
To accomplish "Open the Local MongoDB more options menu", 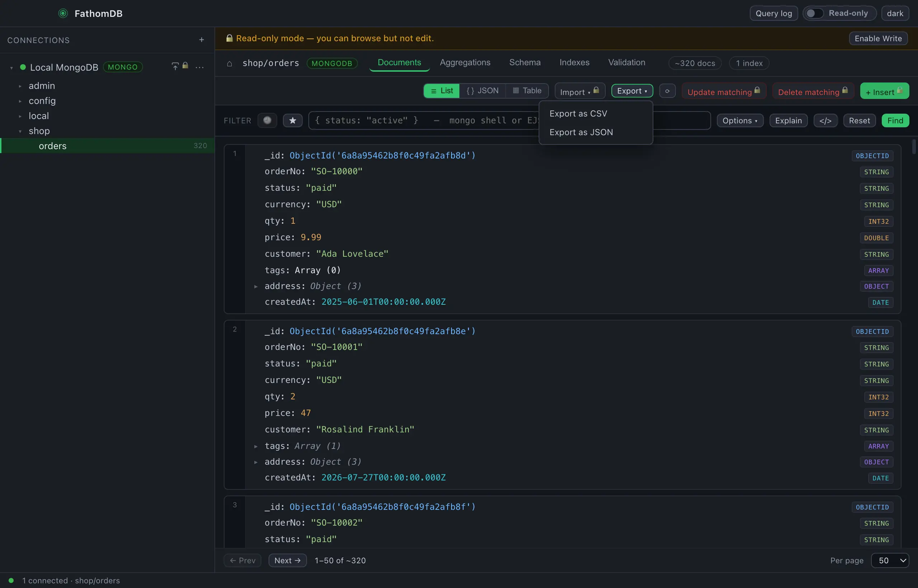I will (199, 67).
